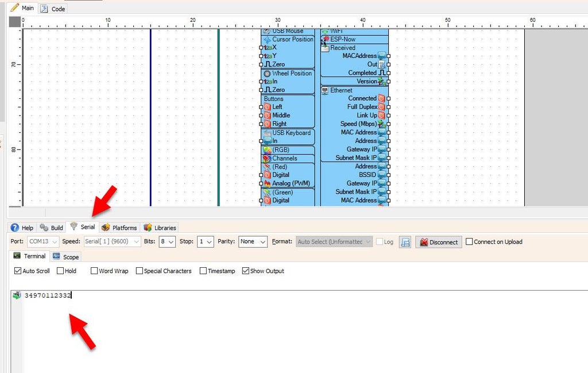
Task: Click the (Green) channel icon
Action: click(x=267, y=192)
